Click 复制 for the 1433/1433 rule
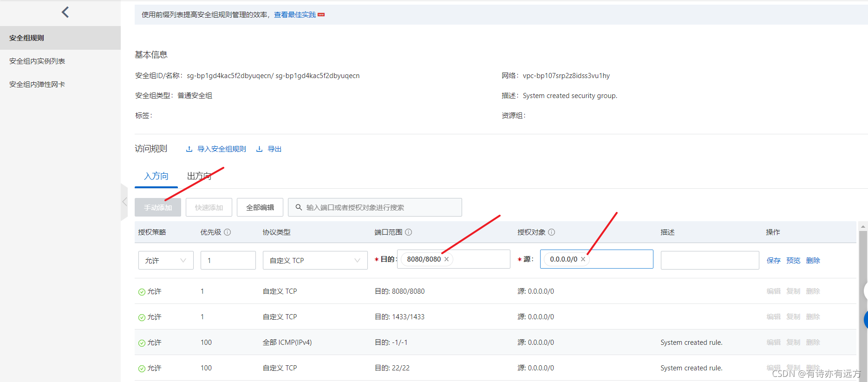The height and width of the screenshot is (382, 868). pos(793,317)
